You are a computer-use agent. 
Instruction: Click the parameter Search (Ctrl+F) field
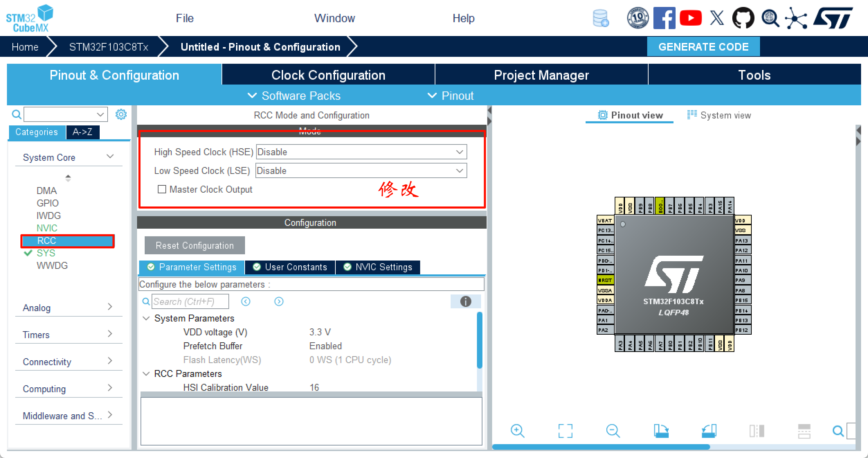190,301
